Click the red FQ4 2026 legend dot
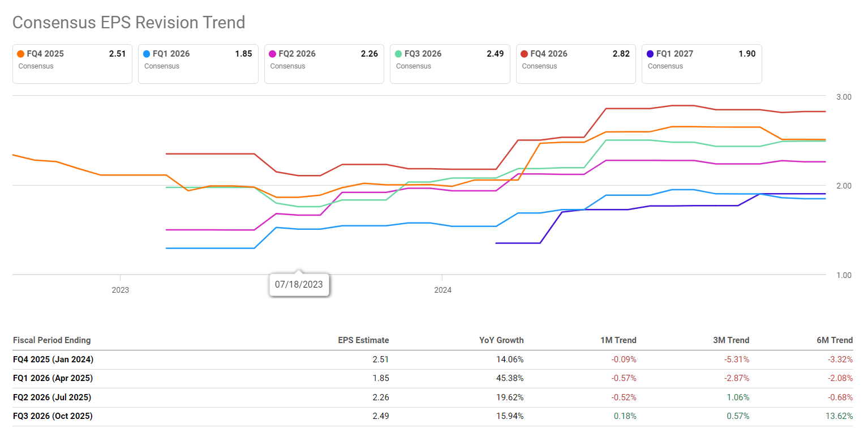 click(525, 54)
